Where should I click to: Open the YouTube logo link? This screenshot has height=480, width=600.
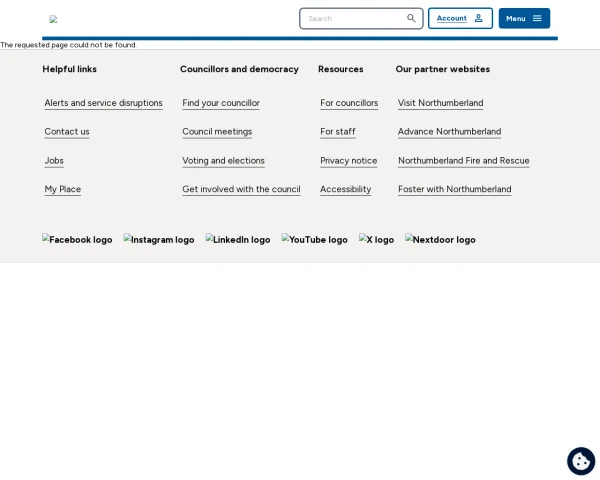point(315,240)
